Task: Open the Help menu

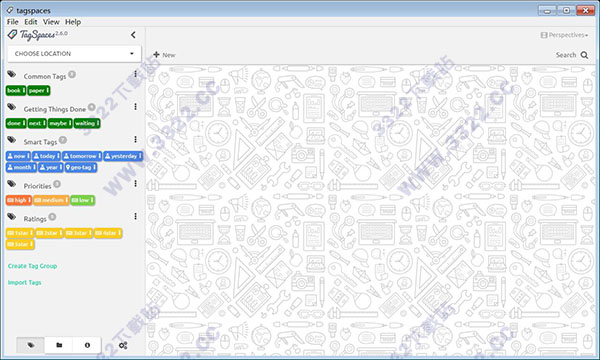Action: [73, 22]
